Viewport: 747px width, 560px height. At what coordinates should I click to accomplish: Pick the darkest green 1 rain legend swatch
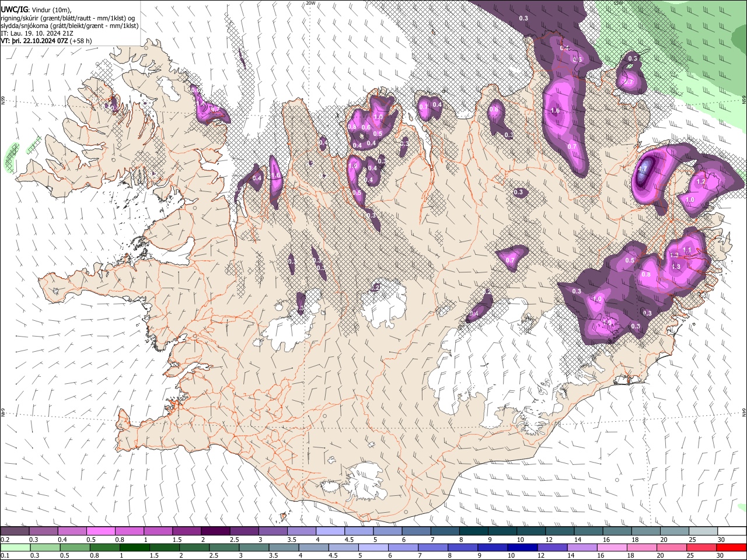click(134, 548)
